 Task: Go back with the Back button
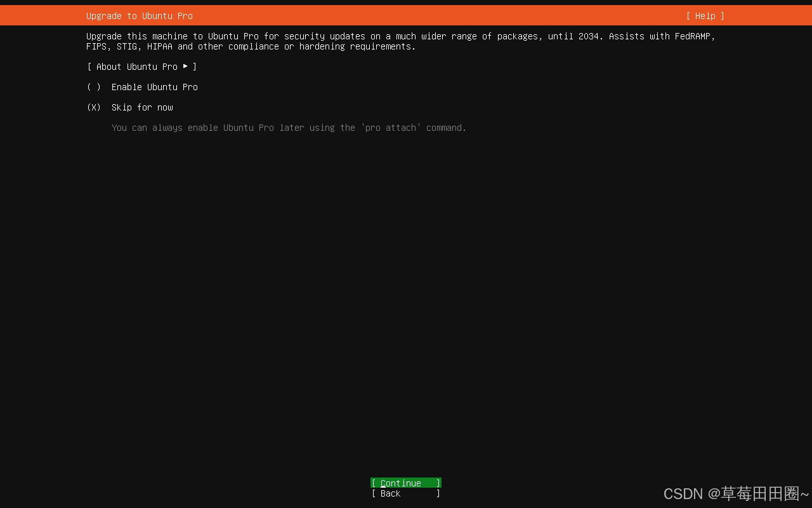click(406, 493)
